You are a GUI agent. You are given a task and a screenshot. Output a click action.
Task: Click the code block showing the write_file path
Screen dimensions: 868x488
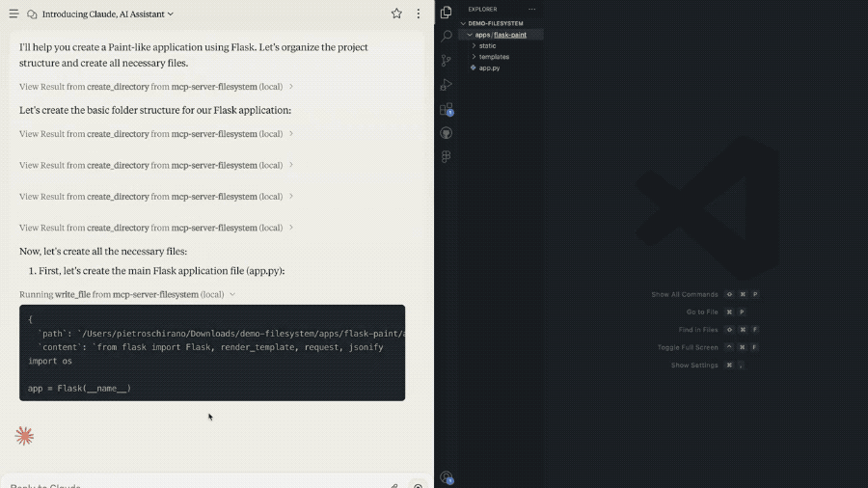click(x=212, y=352)
